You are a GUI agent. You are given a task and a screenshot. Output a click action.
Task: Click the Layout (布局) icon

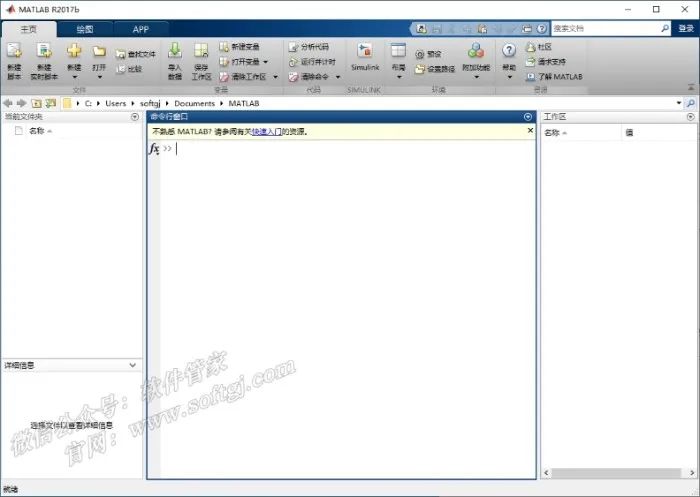tap(398, 50)
